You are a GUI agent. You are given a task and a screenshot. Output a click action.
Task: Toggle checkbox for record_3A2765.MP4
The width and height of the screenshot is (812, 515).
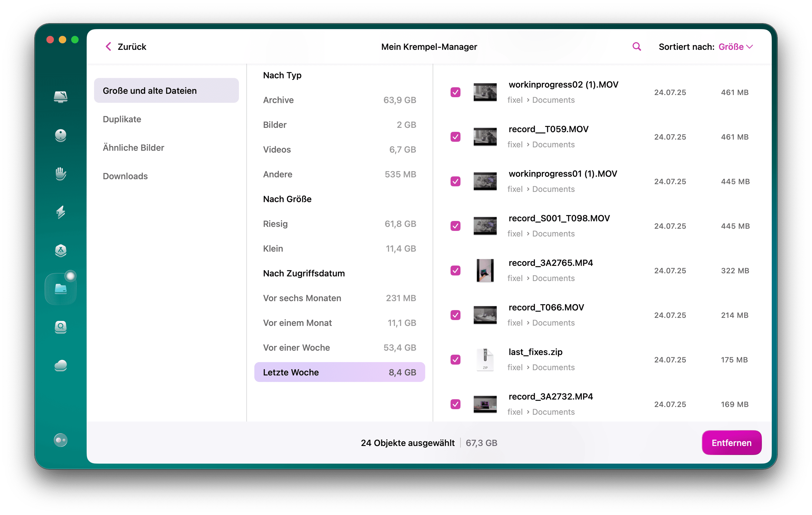pyautogui.click(x=455, y=270)
